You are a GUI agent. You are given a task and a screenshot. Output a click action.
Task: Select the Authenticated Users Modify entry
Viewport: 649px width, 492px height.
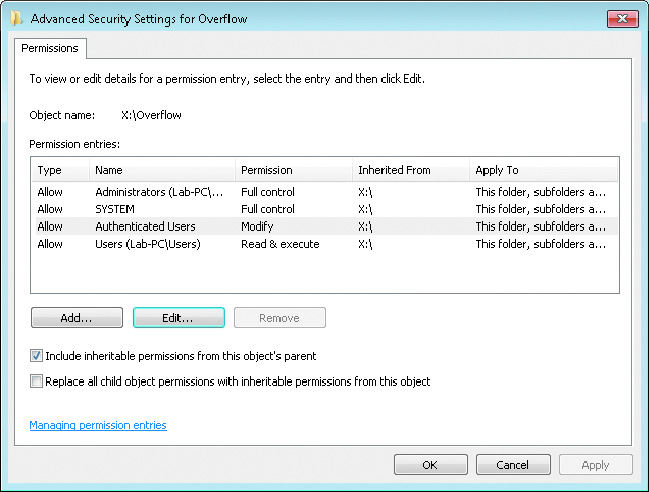click(x=324, y=226)
